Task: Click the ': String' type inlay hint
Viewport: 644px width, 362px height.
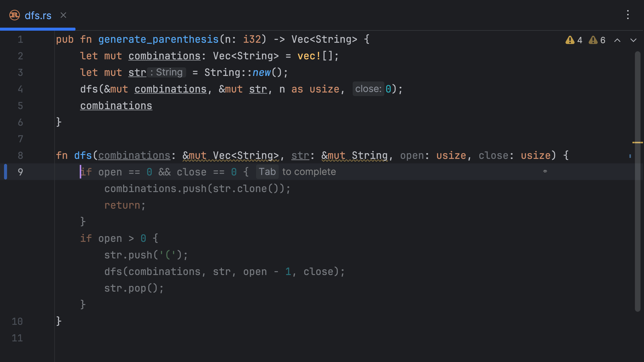Action: coord(167,72)
